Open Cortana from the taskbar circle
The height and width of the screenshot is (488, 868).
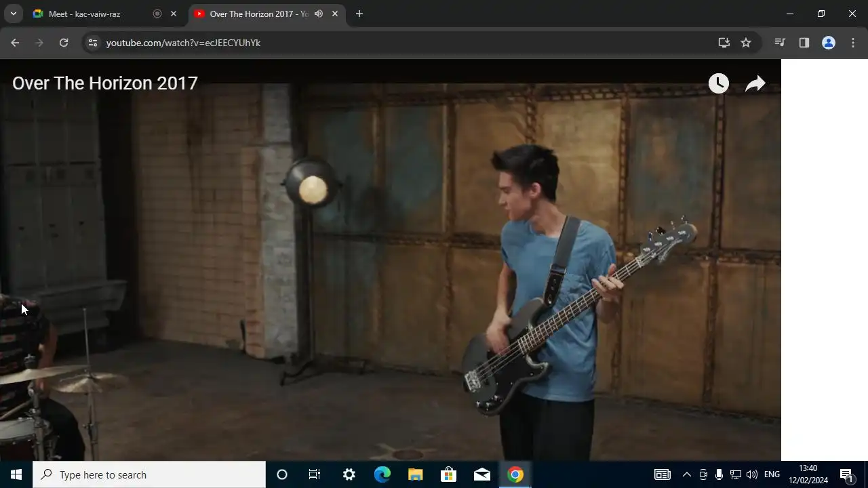click(x=282, y=474)
